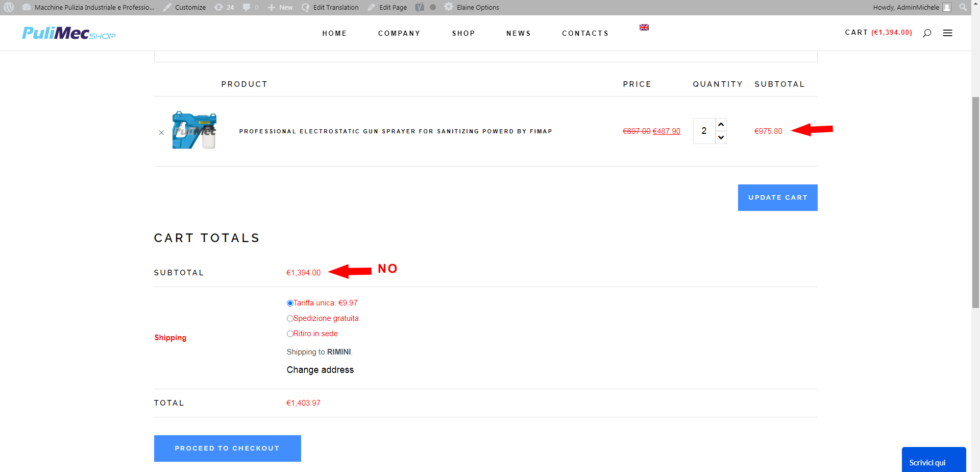Open the sprayer product thumbnail
Viewport: 980px width, 472px height.
coord(194,130)
